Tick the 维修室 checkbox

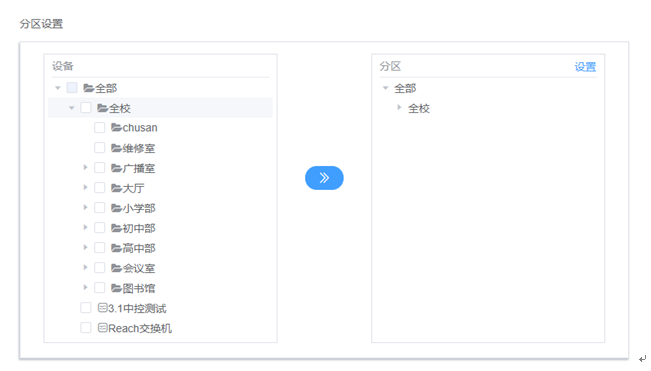100,148
